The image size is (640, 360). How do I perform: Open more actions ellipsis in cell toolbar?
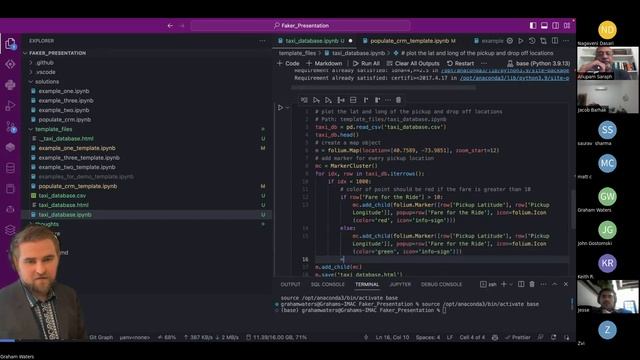point(388,100)
